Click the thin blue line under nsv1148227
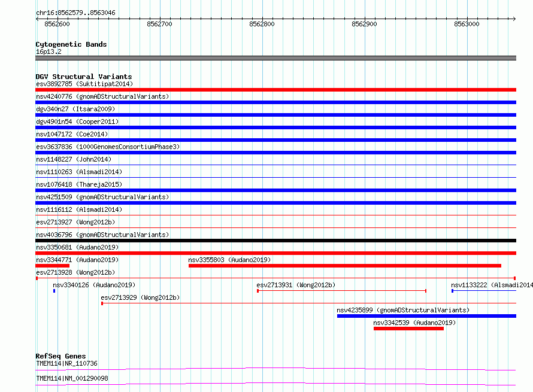The image size is (533, 392). point(275,165)
